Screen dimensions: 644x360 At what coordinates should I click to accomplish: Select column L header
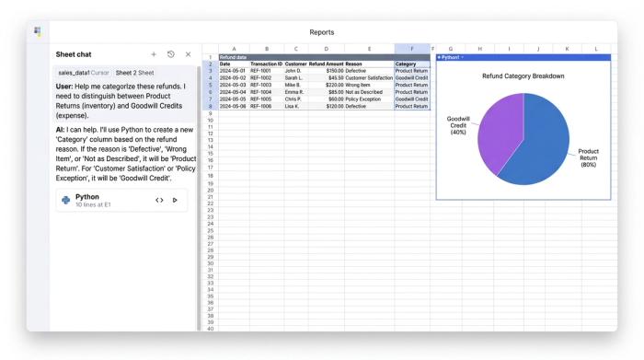(x=596, y=49)
